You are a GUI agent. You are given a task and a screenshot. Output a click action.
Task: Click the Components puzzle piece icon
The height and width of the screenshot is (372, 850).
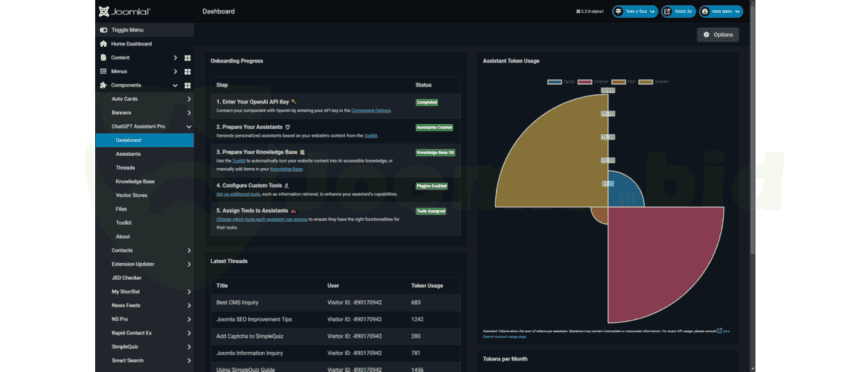click(x=104, y=85)
